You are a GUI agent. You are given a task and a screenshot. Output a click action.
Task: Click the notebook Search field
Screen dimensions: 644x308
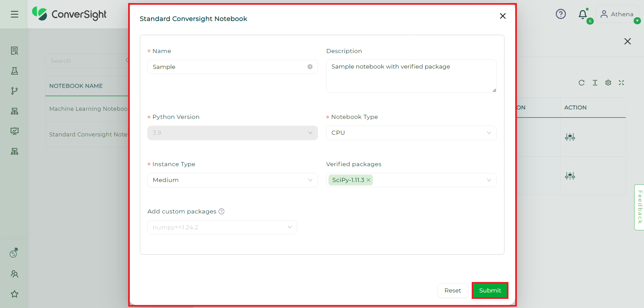click(x=83, y=61)
